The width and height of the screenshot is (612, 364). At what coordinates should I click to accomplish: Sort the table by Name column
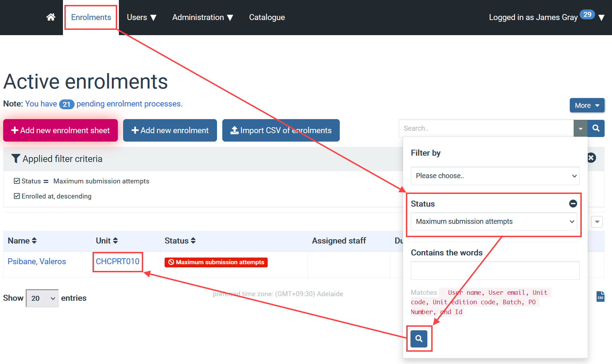[22, 241]
